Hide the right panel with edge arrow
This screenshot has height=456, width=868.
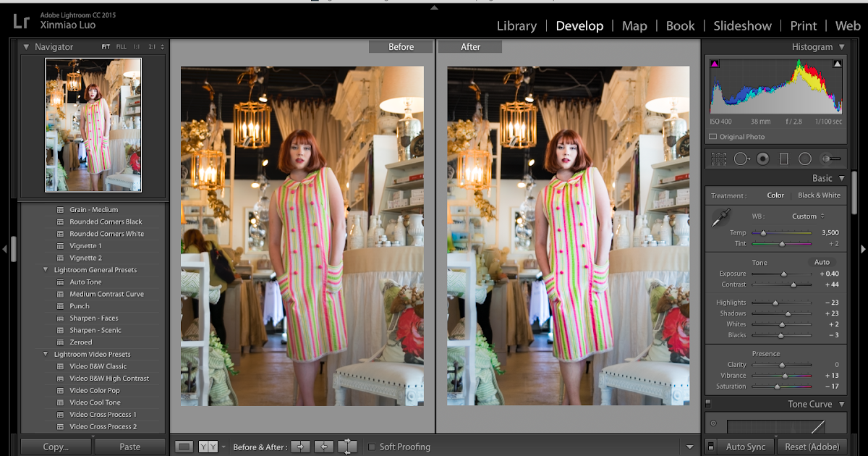point(863,249)
